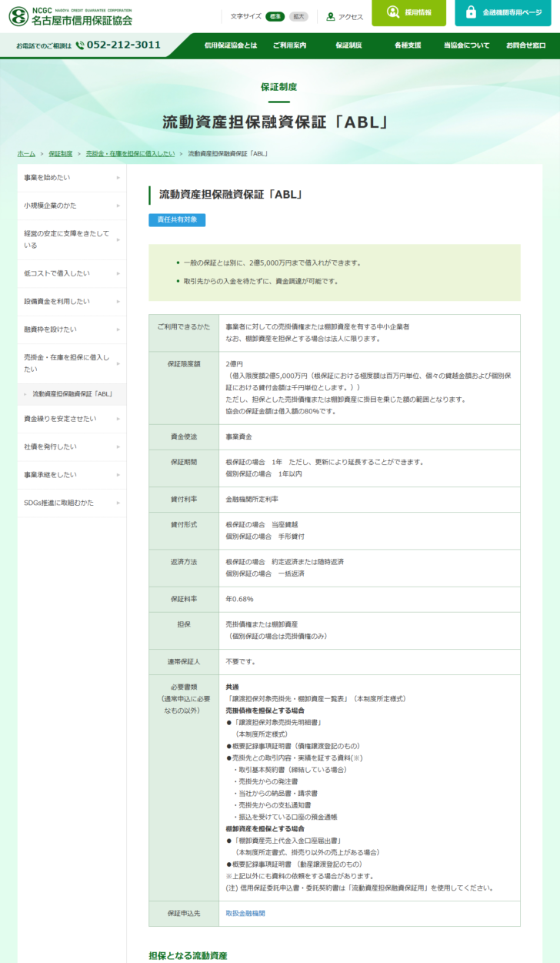Viewport: 560px width, 963px height.
Task: Expand the 融資枠を設けたい sidebar item
Action: 72,329
